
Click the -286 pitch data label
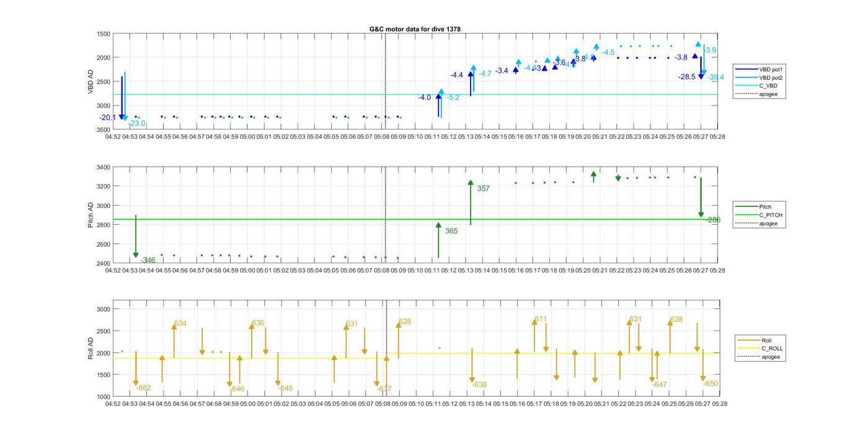(x=712, y=220)
